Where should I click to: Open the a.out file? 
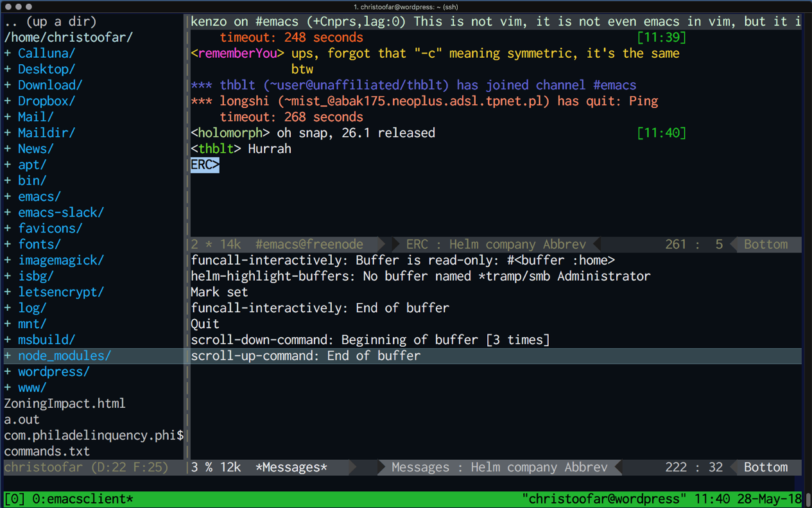tap(22, 419)
